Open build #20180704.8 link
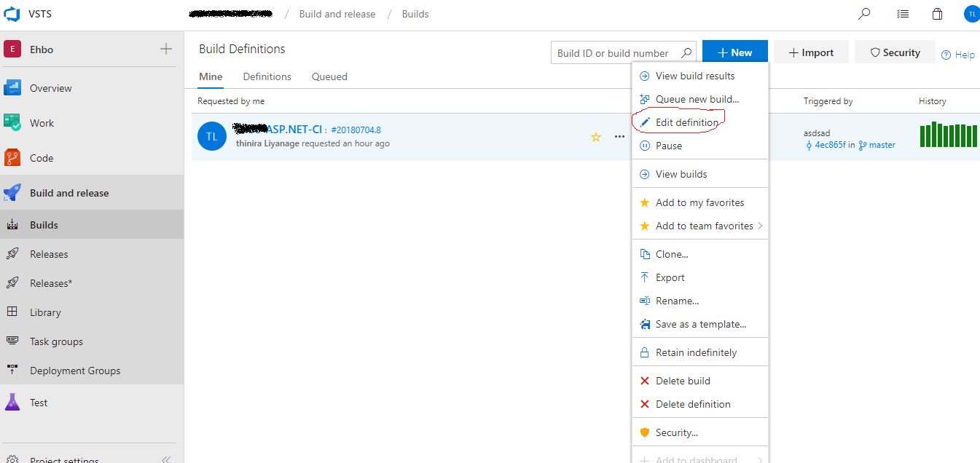The width and height of the screenshot is (980, 463). (356, 130)
